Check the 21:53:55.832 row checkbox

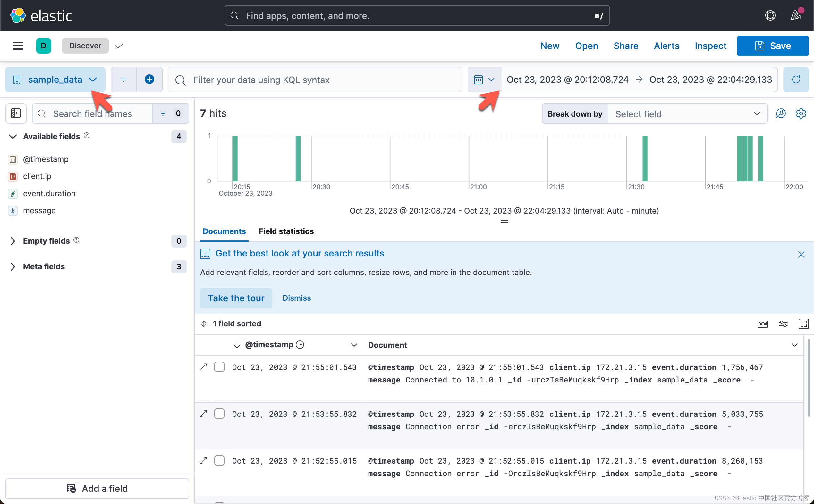coord(219,414)
